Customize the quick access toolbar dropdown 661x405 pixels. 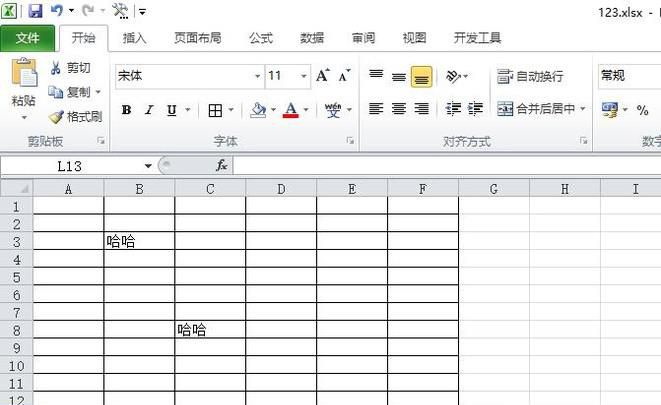click(x=142, y=11)
